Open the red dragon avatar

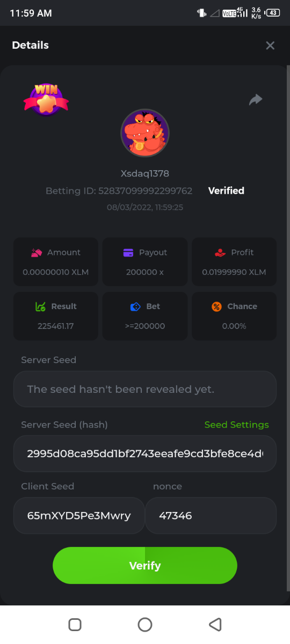[145, 133]
